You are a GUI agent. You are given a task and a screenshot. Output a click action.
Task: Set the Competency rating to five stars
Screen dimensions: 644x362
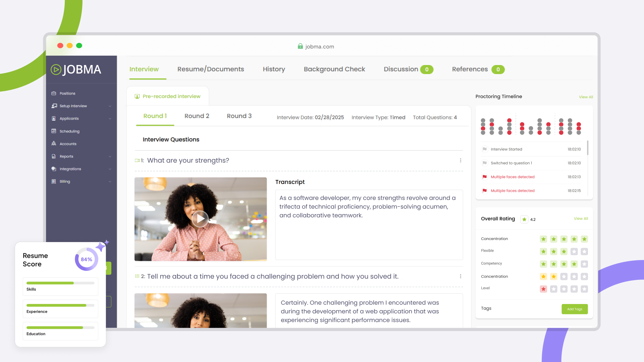(584, 264)
